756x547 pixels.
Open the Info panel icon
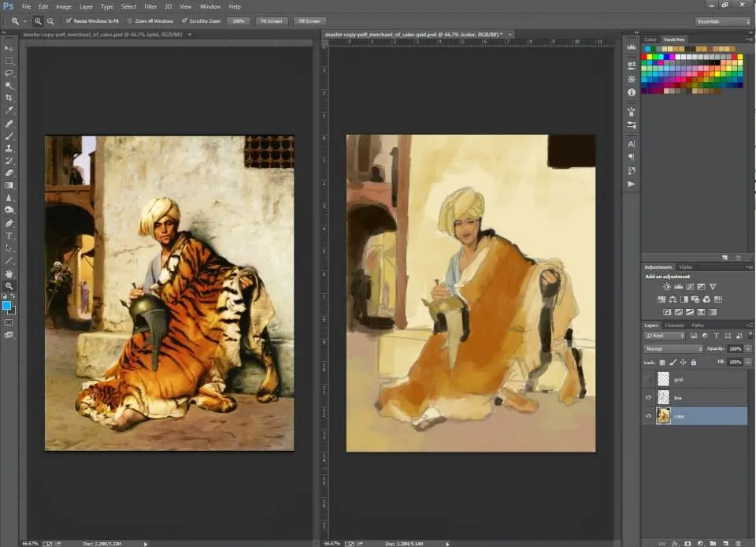[x=631, y=92]
